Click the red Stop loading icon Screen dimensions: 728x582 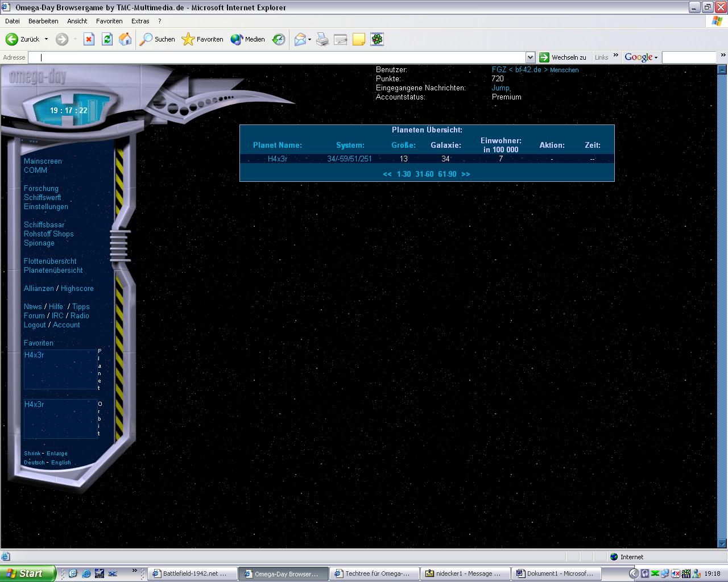(x=89, y=39)
